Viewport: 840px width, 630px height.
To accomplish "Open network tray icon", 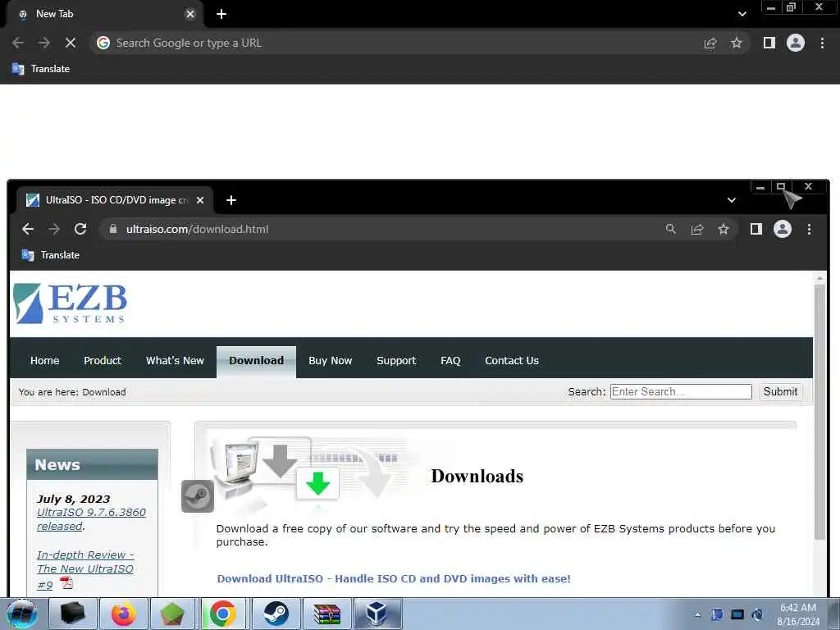I will 737,614.
